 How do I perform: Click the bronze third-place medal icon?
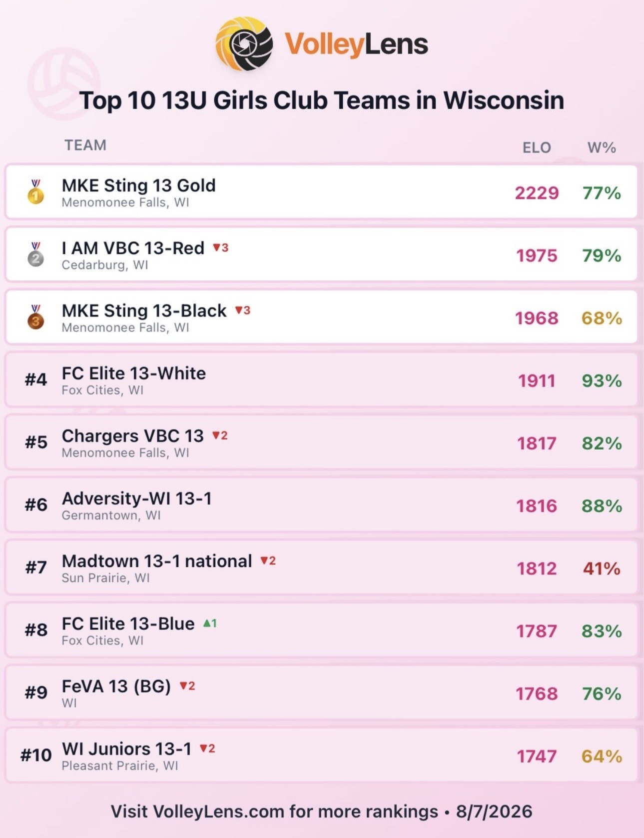(x=35, y=316)
